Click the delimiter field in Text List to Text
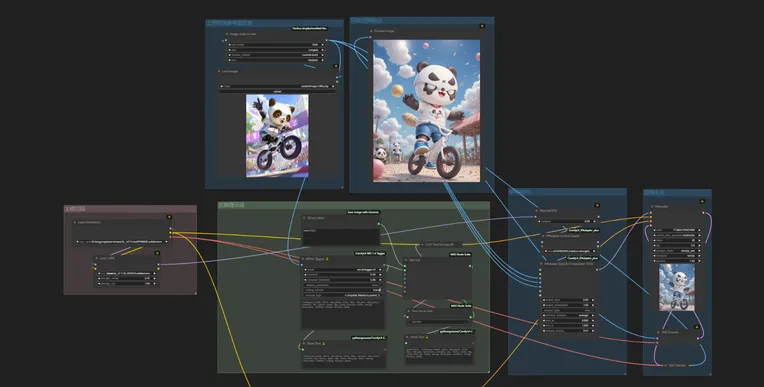764x387 pixels. [439, 322]
